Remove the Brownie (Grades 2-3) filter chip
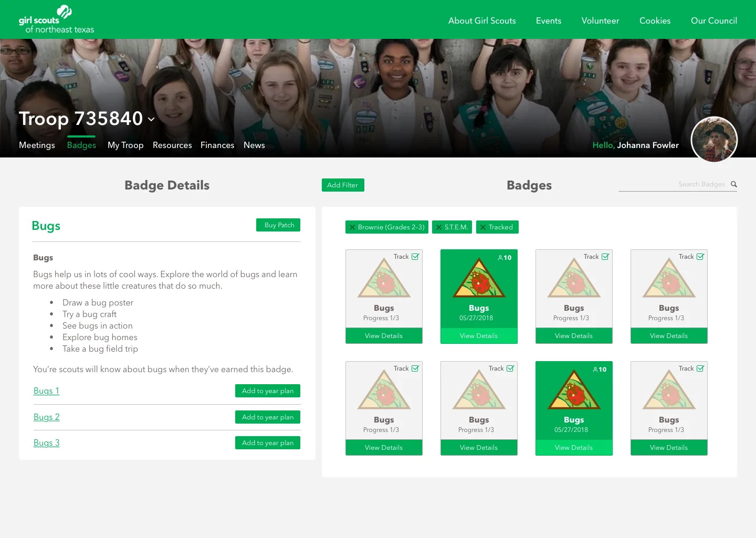The image size is (756, 538). tap(352, 227)
